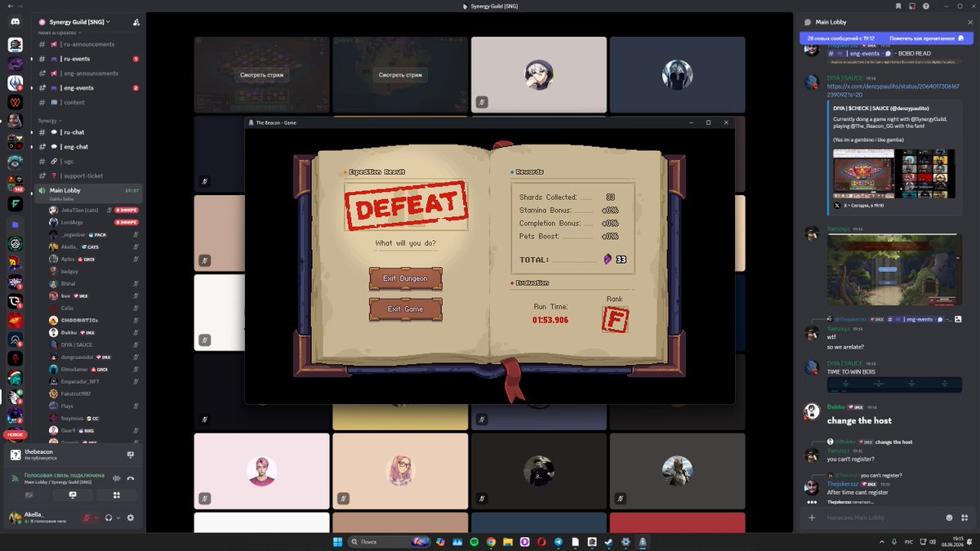
Task: Collapse the Synergy channel category
Action: point(48,121)
